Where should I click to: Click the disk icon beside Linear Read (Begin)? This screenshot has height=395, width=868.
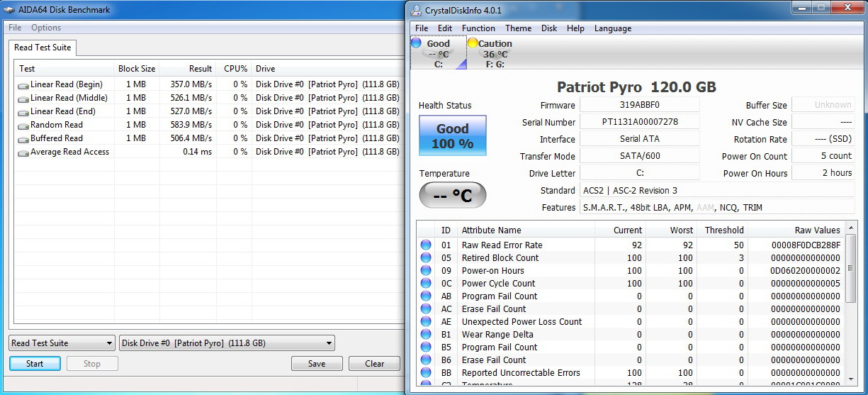(x=23, y=85)
